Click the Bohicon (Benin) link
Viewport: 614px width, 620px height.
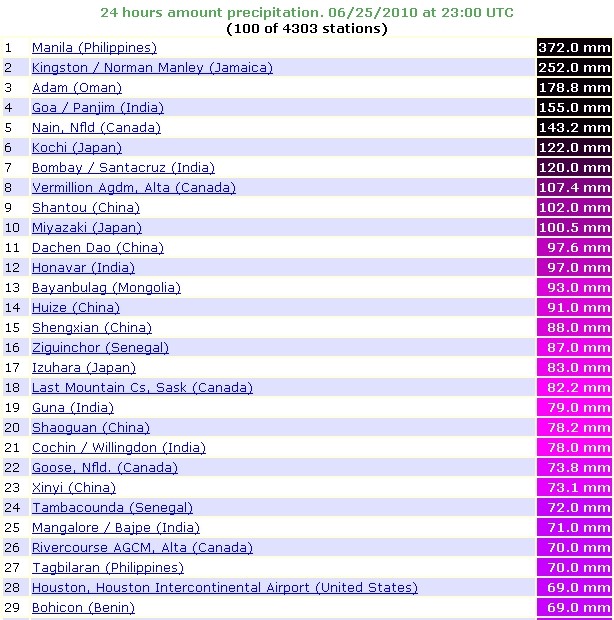point(83,608)
